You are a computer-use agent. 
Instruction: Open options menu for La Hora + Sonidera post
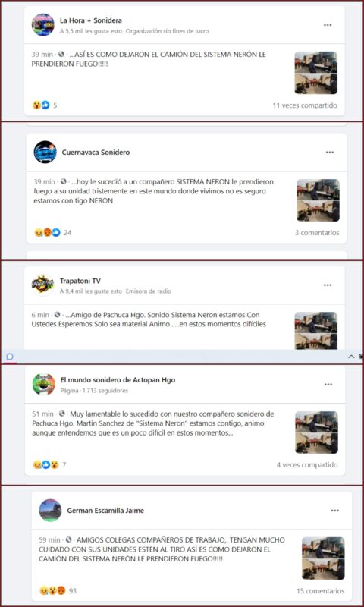pos(328,25)
